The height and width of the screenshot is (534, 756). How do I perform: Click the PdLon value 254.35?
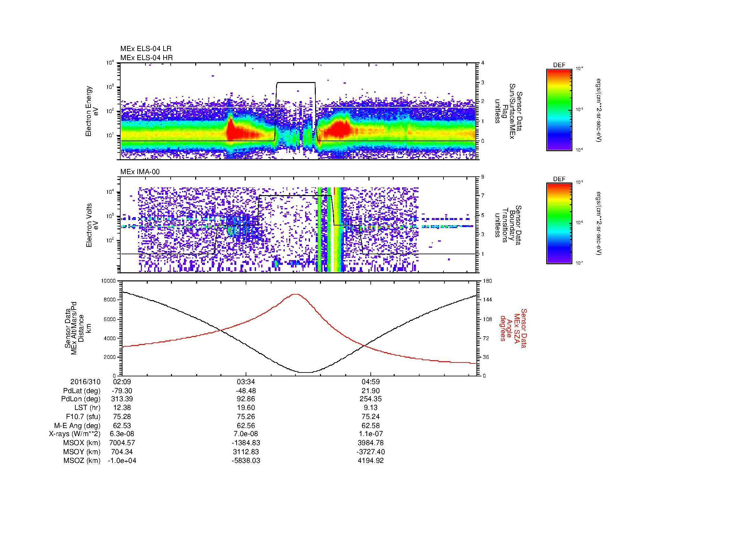371,399
